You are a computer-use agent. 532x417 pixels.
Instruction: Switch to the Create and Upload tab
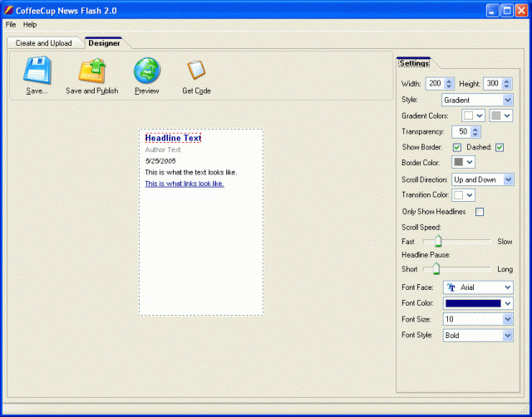tap(44, 43)
